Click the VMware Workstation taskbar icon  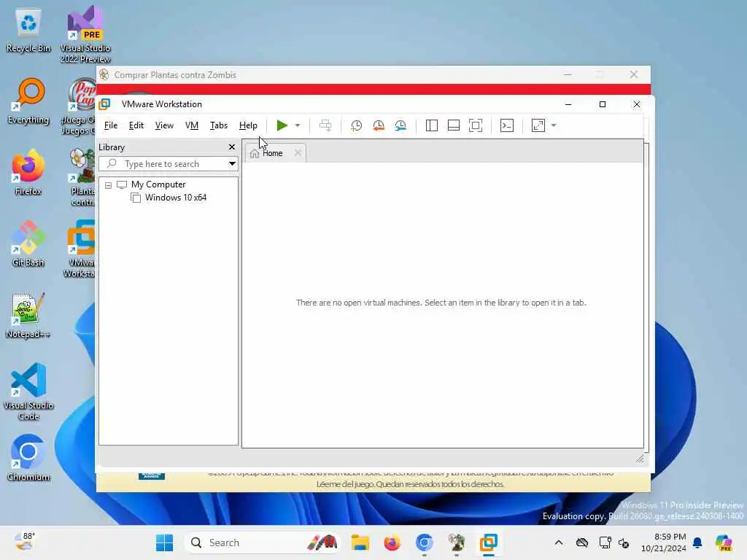[x=489, y=542]
